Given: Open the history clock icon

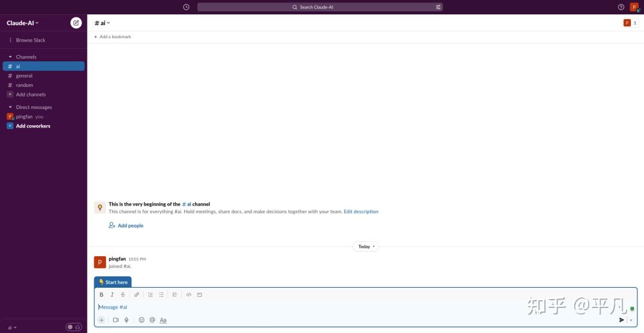Looking at the screenshot, I should pos(186,7).
